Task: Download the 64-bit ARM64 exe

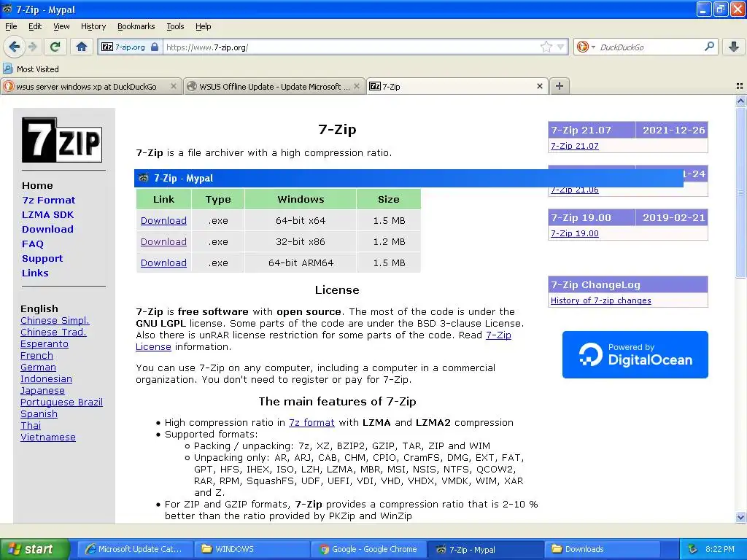Action: click(163, 262)
